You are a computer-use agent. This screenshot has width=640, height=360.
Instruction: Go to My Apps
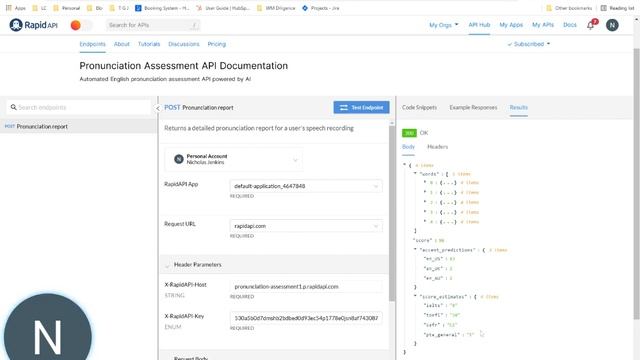pyautogui.click(x=511, y=25)
